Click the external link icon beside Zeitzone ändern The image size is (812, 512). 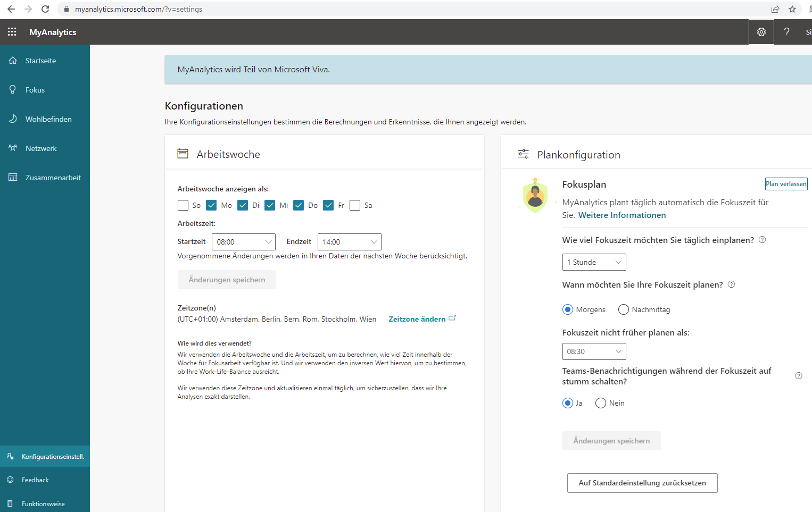[x=452, y=318]
